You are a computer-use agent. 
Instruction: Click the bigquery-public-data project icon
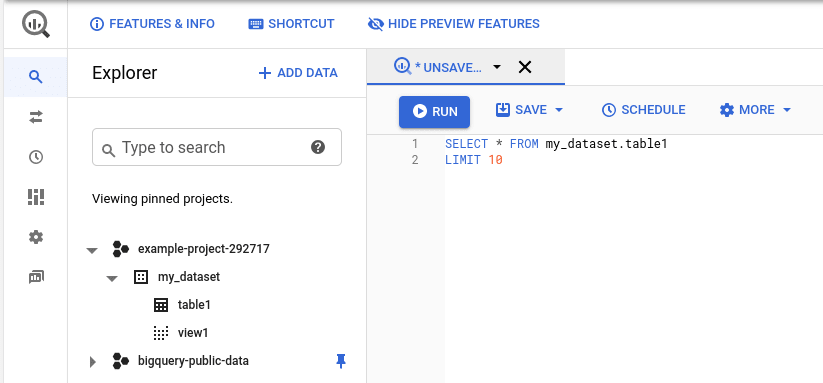121,361
